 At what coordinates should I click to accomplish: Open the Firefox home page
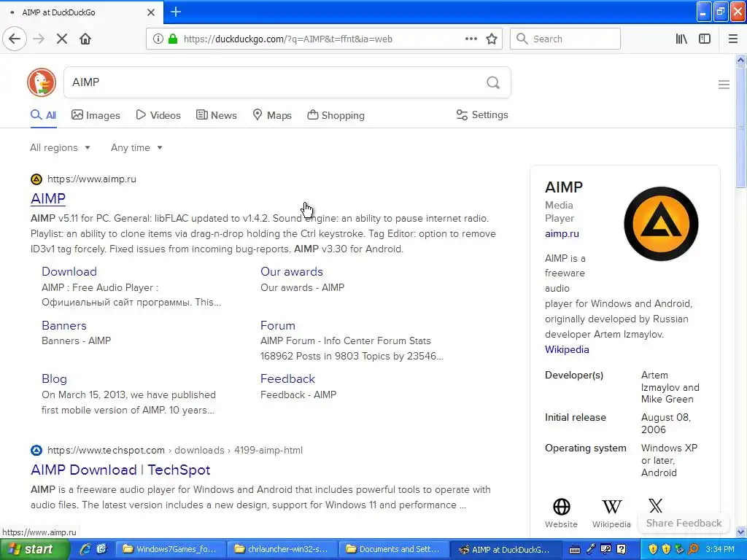coord(85,39)
